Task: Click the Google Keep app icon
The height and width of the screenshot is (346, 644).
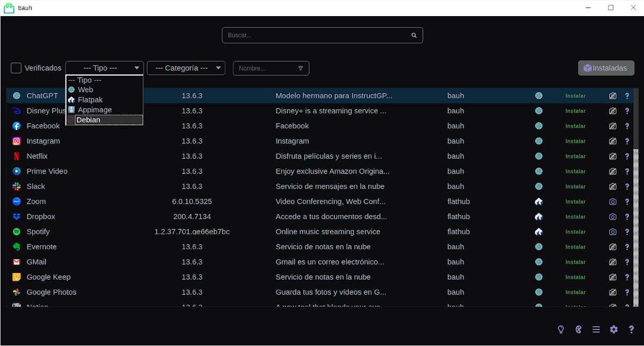Action: [x=17, y=277]
